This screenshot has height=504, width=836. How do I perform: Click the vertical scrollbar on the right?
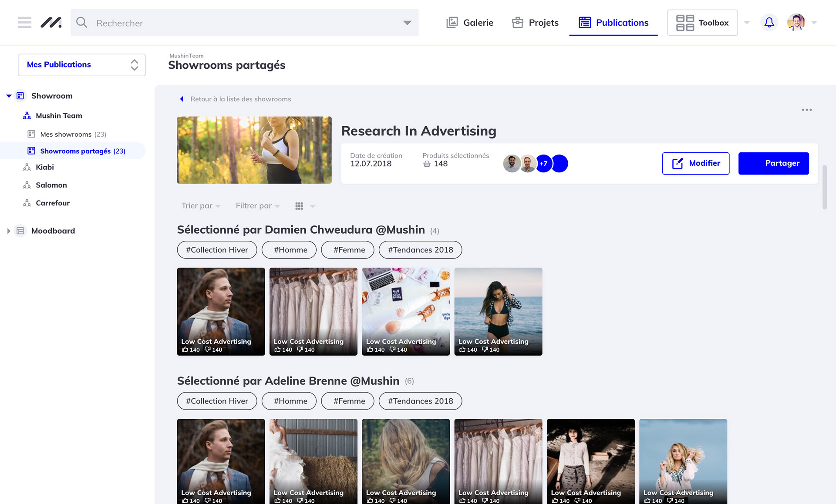click(x=824, y=187)
